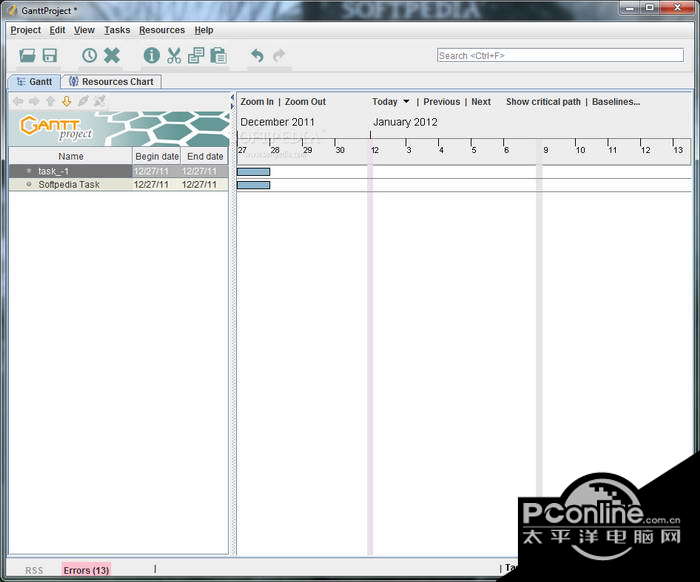
Task: Click day 10 on the timeline
Action: pyautogui.click(x=580, y=150)
